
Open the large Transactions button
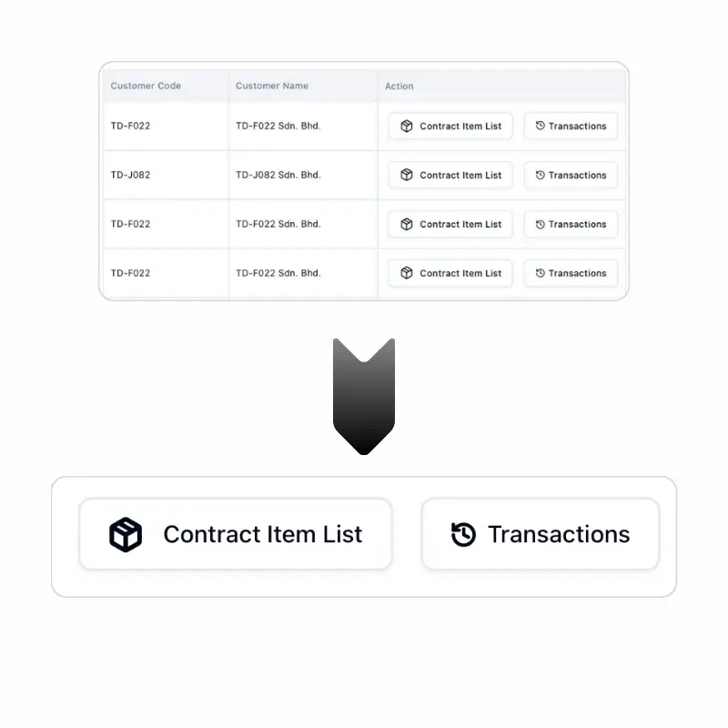(541, 534)
